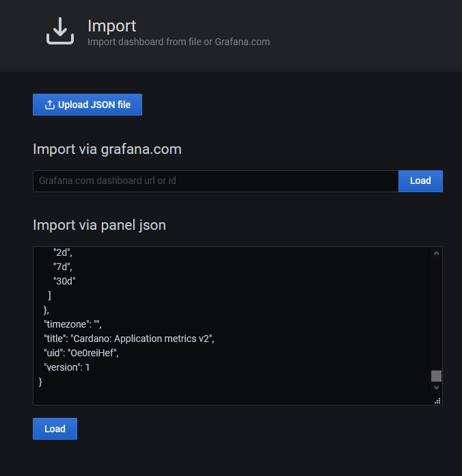Click the scrollbar track above the thumb
Viewport: 462px width, 476px height.
[x=437, y=308]
